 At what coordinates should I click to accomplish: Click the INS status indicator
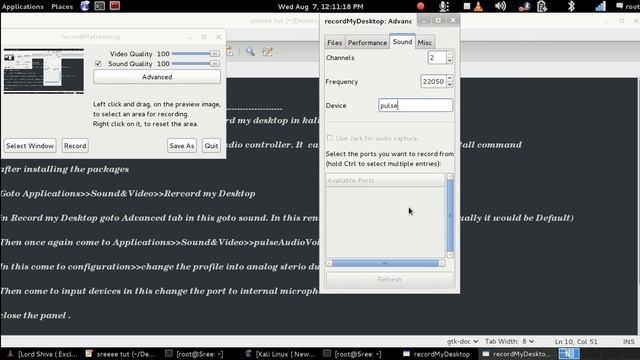[629, 341]
